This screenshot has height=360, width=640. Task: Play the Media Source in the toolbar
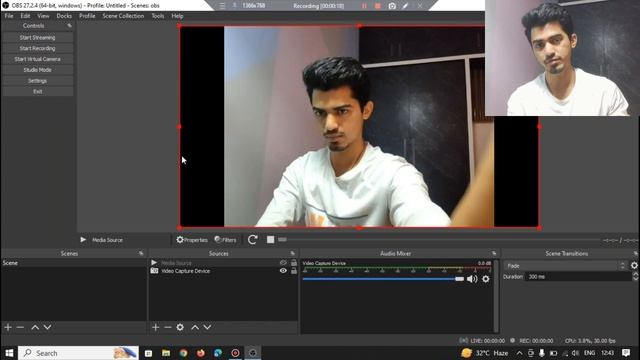pos(83,240)
